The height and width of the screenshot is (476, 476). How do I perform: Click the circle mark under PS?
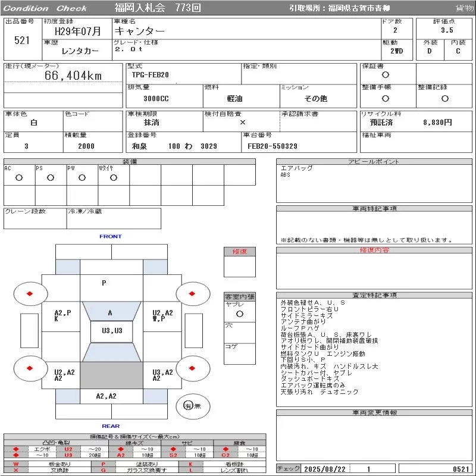pos(51,177)
